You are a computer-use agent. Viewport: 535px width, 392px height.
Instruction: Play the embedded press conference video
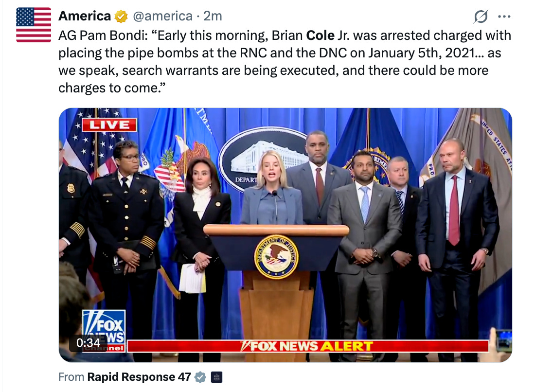tap(285, 235)
